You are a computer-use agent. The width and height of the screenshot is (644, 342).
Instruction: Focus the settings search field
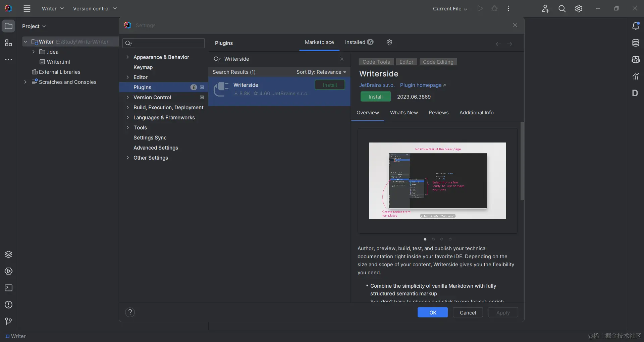point(164,43)
